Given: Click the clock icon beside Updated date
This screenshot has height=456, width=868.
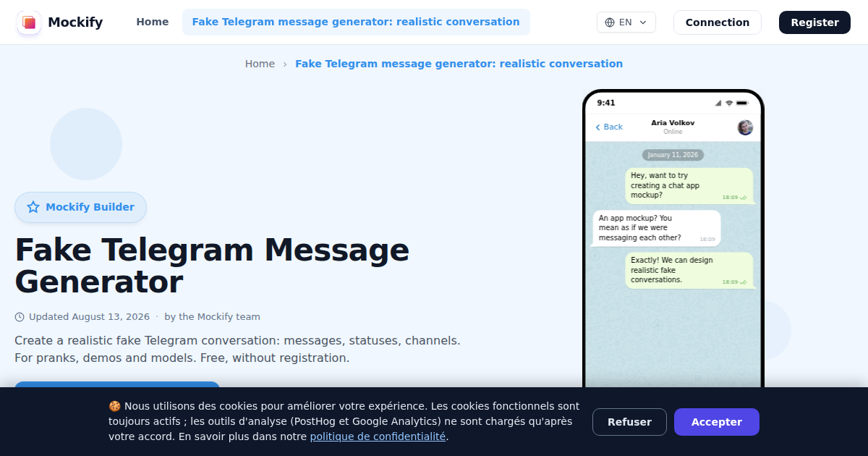Looking at the screenshot, I should (x=20, y=317).
